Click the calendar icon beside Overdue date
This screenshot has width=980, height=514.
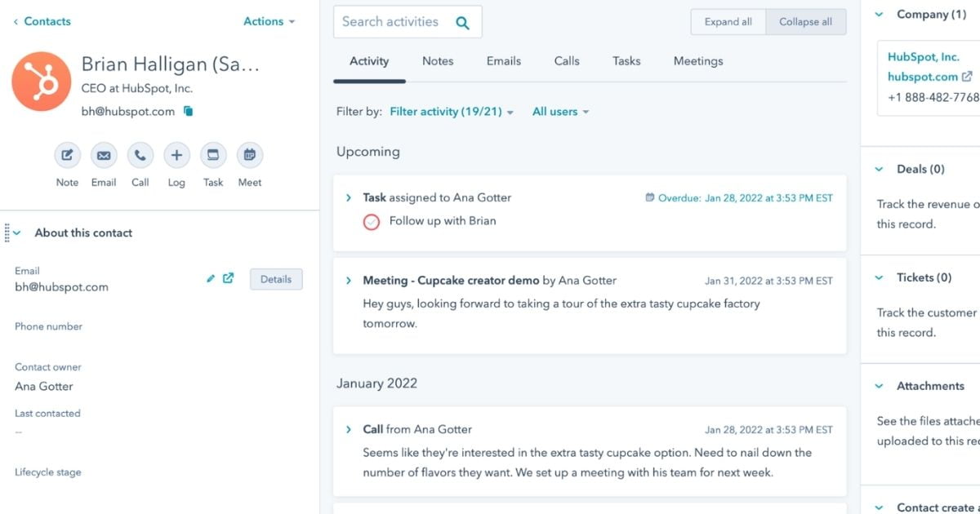coord(650,197)
